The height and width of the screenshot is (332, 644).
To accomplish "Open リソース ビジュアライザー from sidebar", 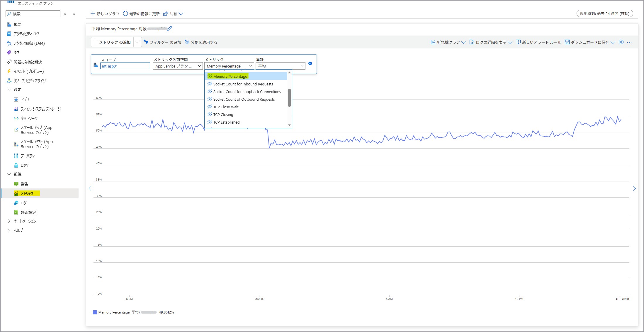I will pyautogui.click(x=31, y=81).
